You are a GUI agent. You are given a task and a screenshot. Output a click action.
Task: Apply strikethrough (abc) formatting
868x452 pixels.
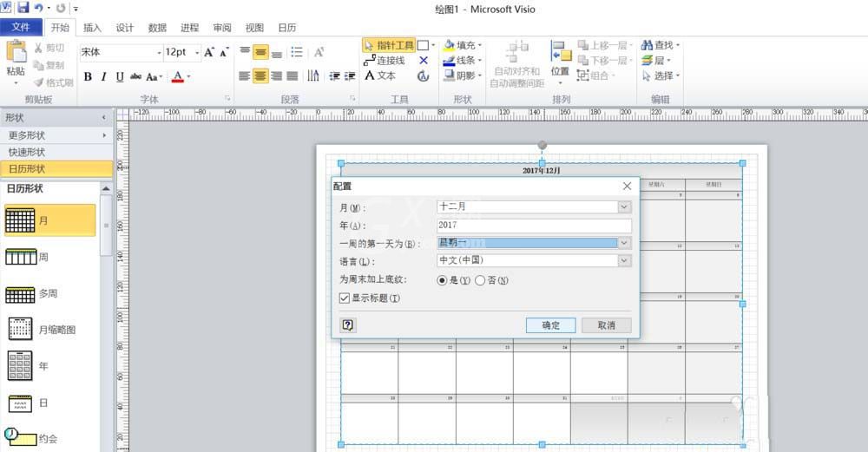click(x=135, y=77)
